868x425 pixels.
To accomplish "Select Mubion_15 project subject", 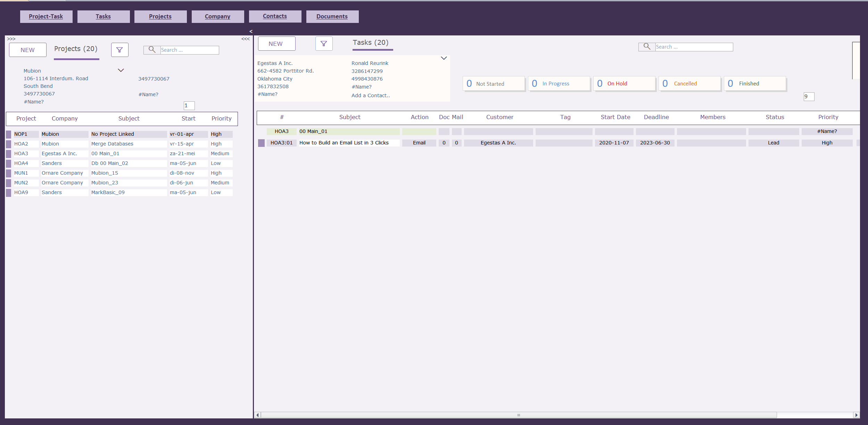I will tap(129, 173).
